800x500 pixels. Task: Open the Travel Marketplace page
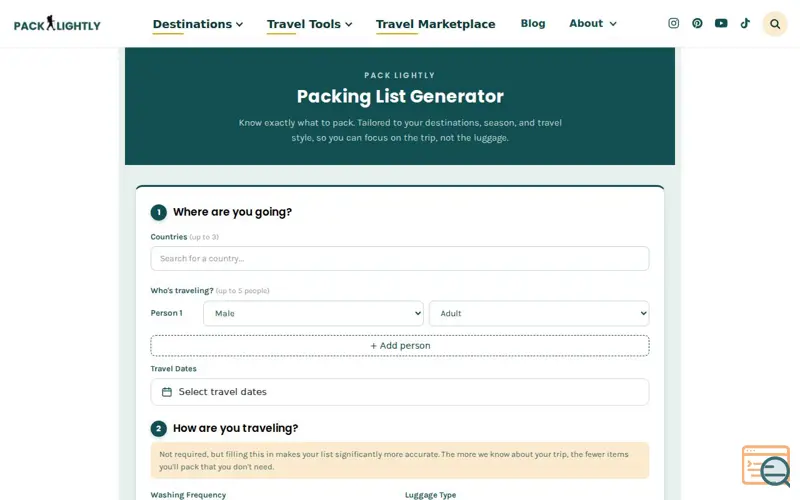[435, 24]
